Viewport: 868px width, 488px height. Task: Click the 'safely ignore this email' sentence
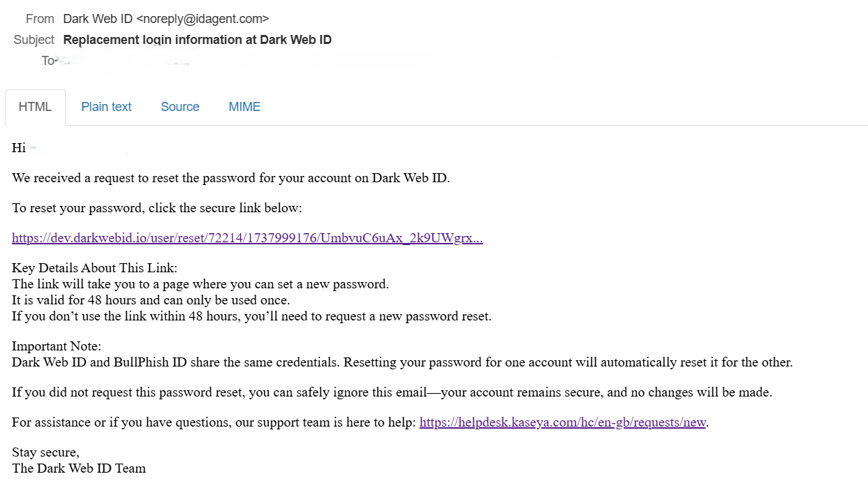(391, 392)
